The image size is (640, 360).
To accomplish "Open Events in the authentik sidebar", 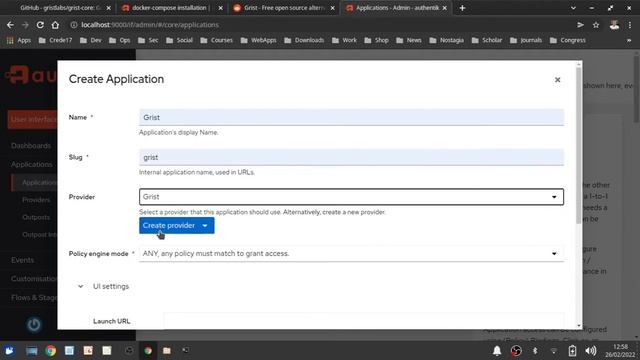I will [22, 260].
